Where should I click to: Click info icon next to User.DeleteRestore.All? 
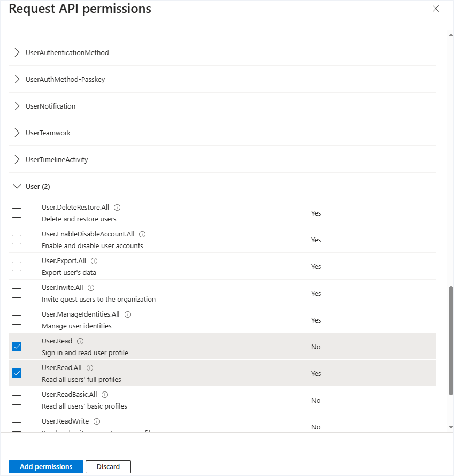coord(117,208)
